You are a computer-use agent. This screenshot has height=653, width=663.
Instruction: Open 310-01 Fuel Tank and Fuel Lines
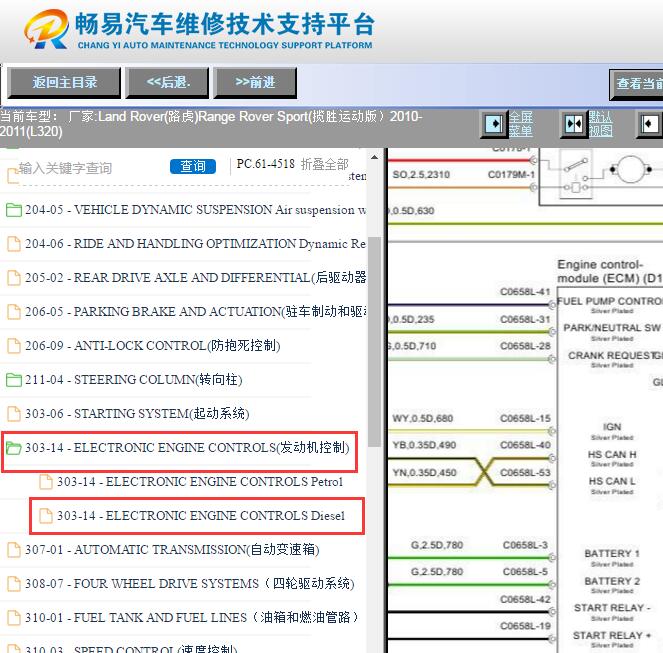pos(192,617)
